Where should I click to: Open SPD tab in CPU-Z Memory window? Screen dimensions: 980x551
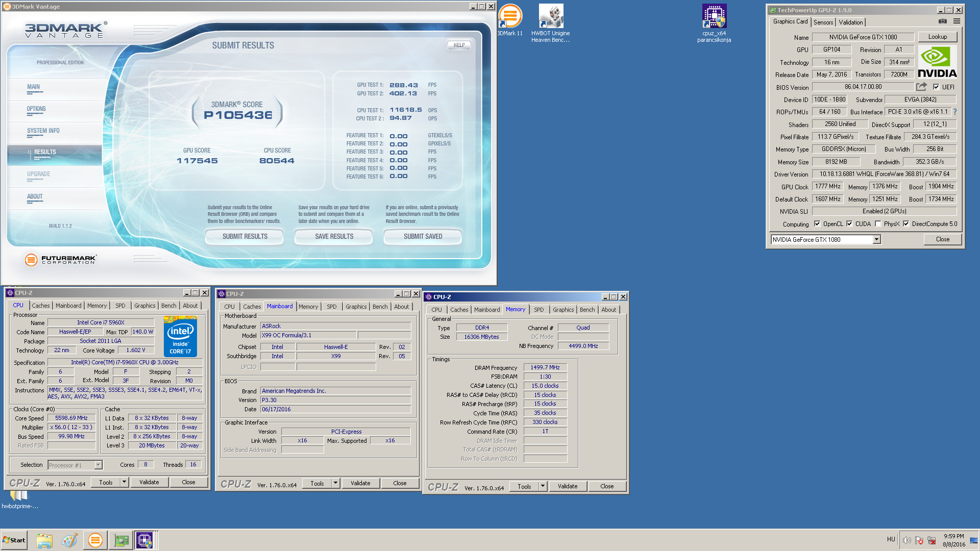click(539, 310)
